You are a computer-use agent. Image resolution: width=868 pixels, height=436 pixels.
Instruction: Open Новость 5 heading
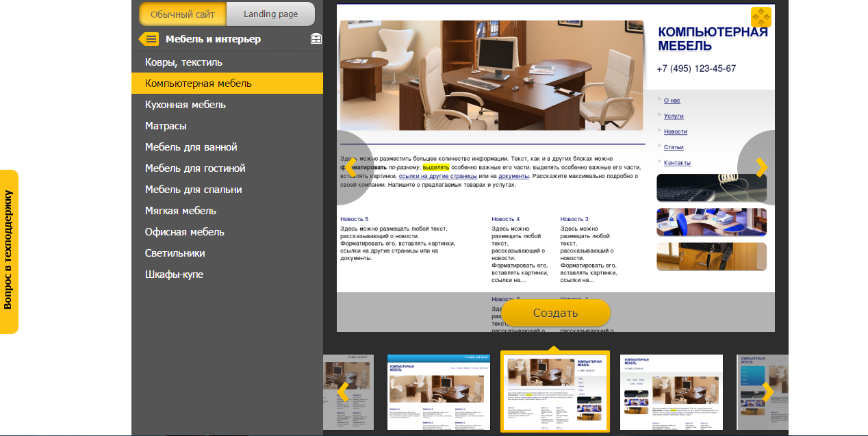coord(354,219)
